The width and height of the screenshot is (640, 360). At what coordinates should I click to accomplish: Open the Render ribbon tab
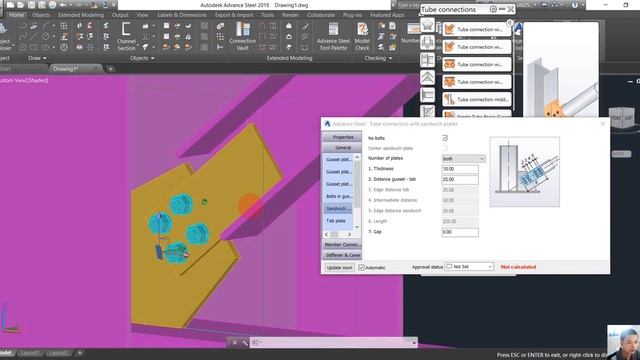click(x=290, y=15)
